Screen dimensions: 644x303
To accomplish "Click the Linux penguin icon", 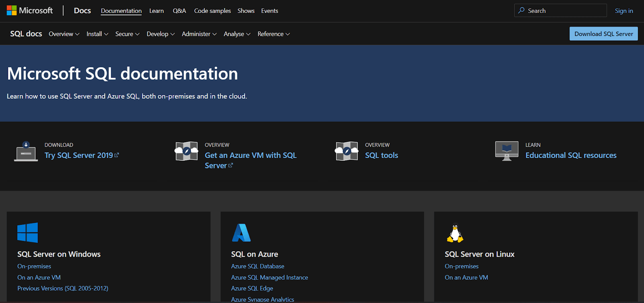I will tap(455, 233).
